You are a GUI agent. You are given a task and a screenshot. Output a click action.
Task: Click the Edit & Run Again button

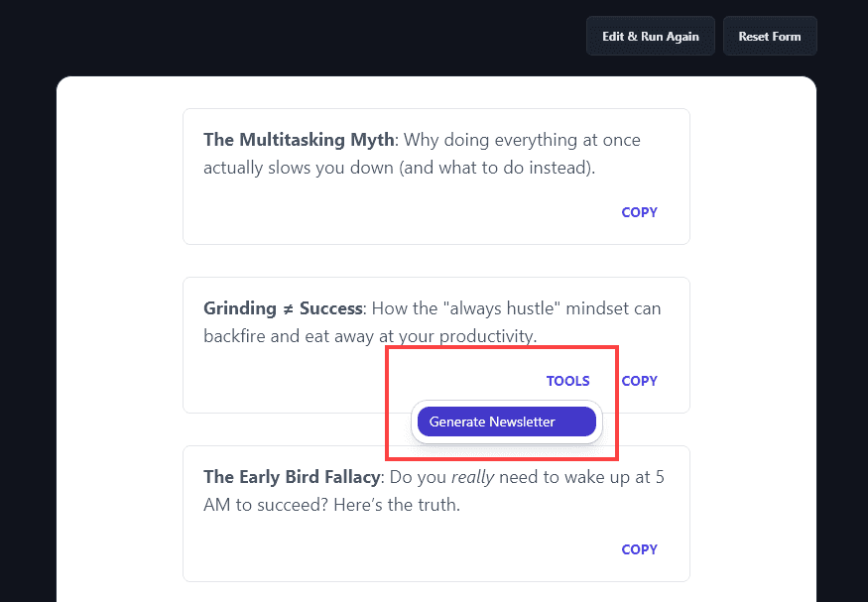tap(650, 36)
